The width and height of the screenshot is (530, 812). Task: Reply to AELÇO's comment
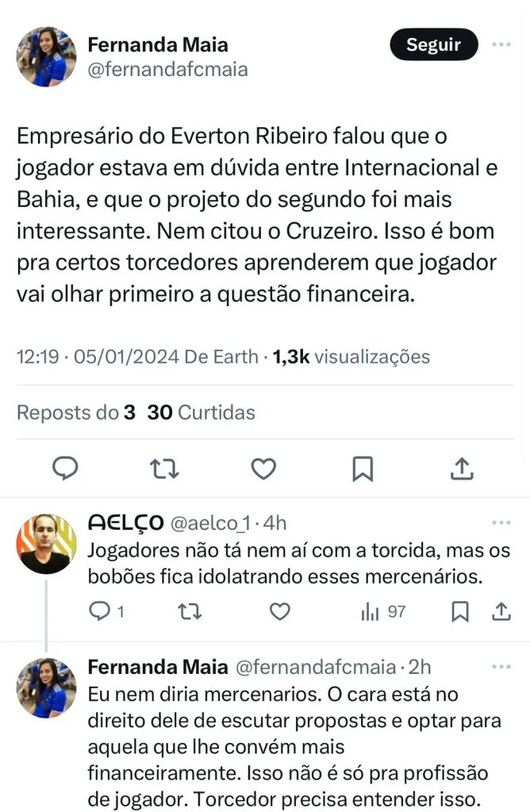click(100, 611)
